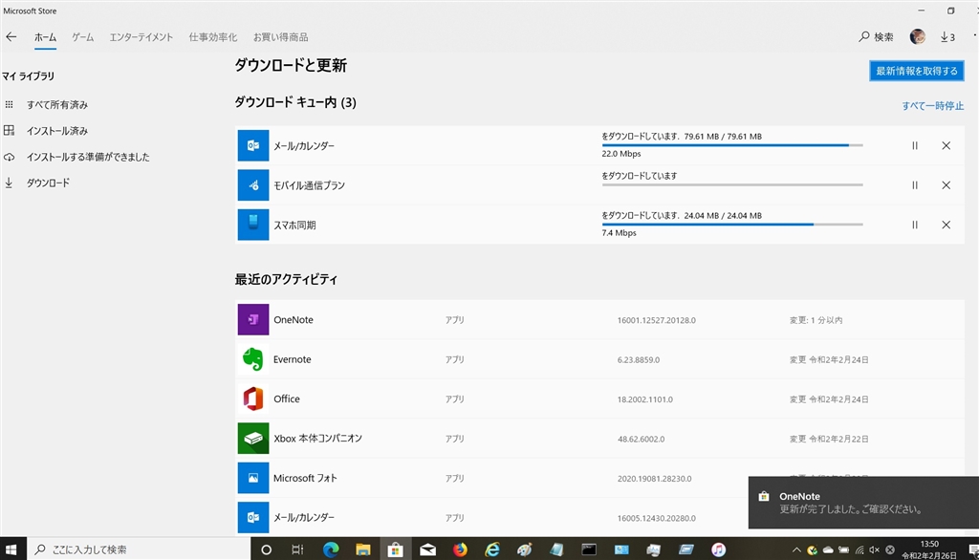Image resolution: width=979 pixels, height=560 pixels.
Task: Open the エンターテイメント tab
Action: coord(141,37)
